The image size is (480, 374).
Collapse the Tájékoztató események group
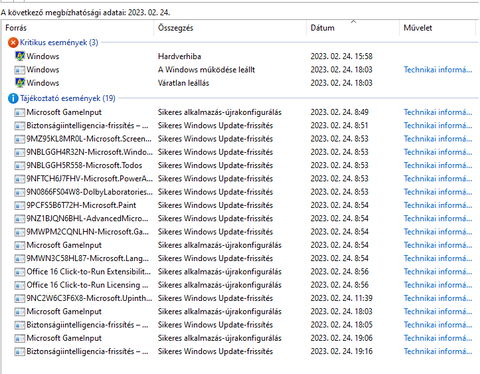(68, 98)
